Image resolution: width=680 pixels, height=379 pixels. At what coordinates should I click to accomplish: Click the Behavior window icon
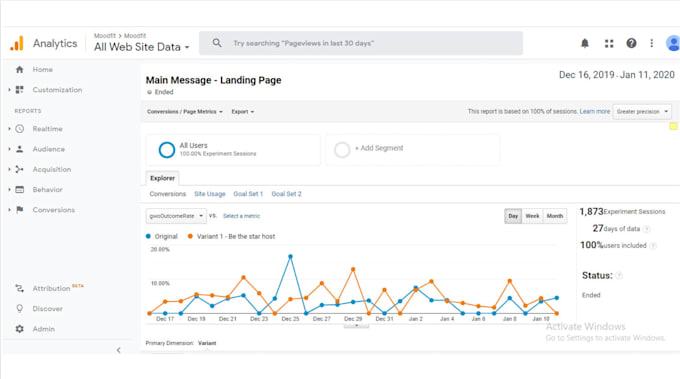coord(20,190)
